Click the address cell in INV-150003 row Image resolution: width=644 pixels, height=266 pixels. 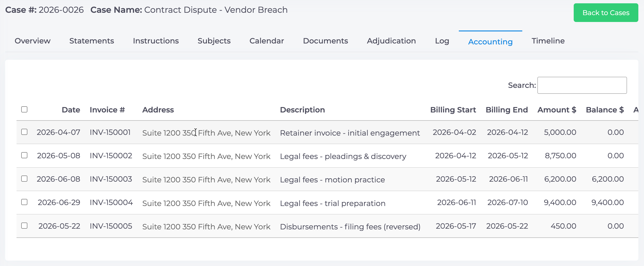pos(206,180)
